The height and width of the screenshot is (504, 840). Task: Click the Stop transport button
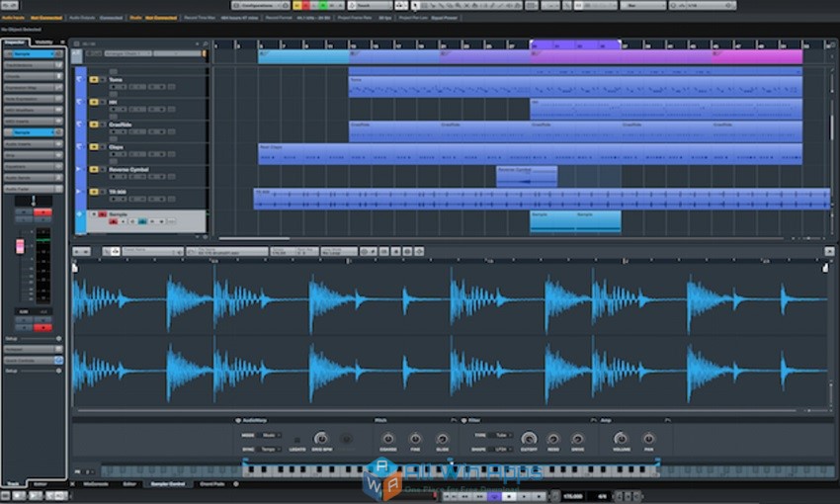(509, 496)
